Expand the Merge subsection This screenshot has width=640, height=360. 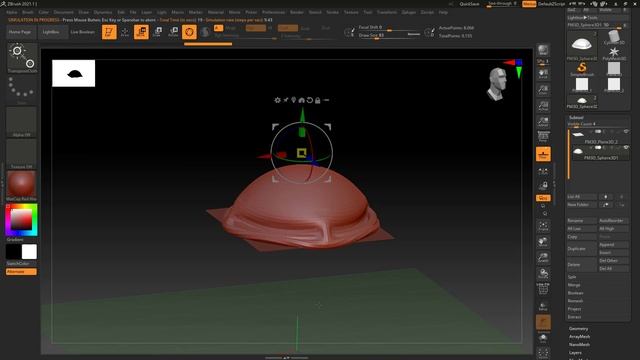tap(574, 285)
